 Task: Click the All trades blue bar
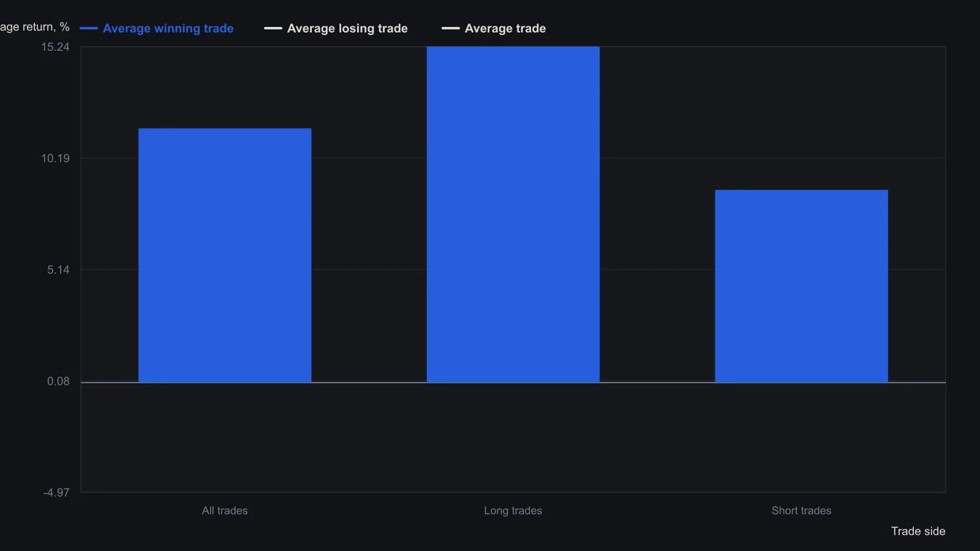point(225,255)
